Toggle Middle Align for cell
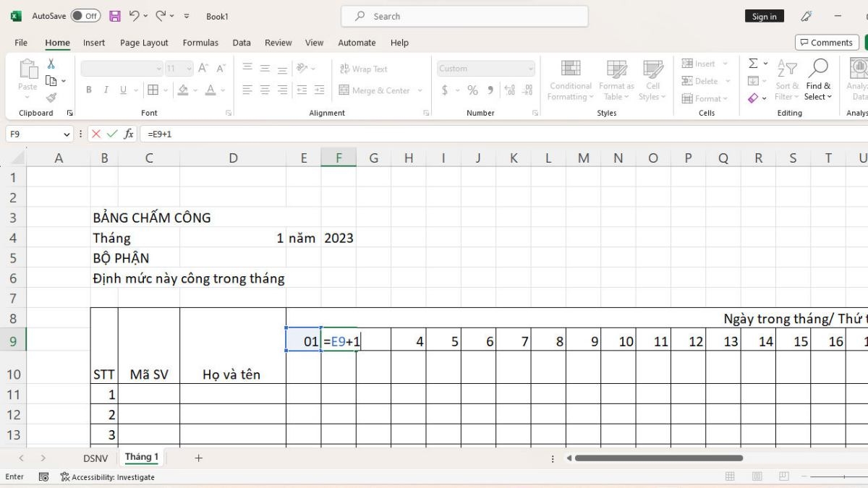Image resolution: width=868 pixels, height=488 pixels. [x=265, y=69]
